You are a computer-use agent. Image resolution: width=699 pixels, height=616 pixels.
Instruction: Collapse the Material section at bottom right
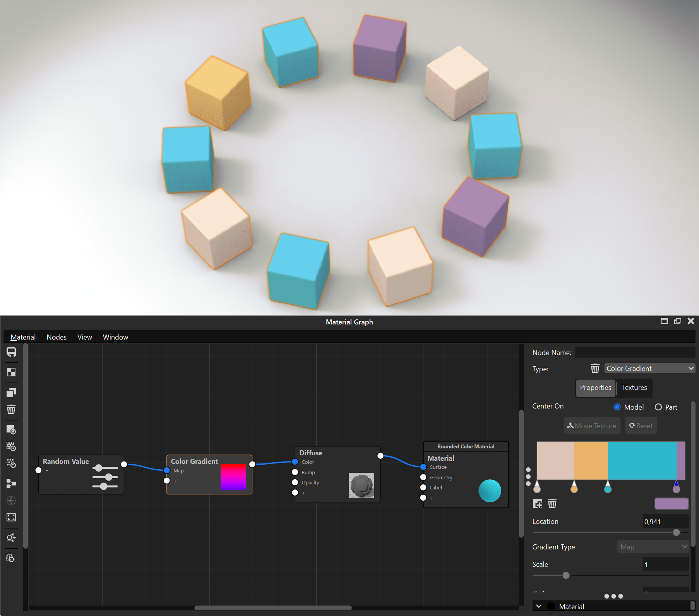click(538, 606)
